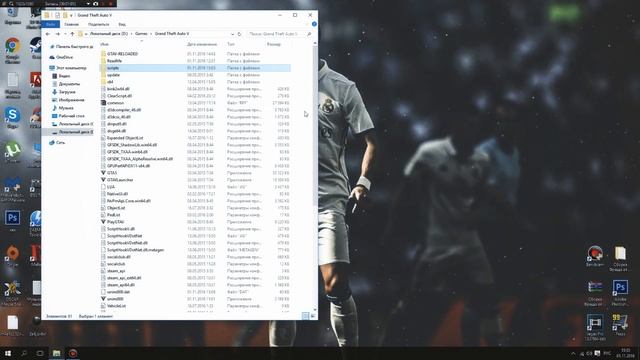Image resolution: width=640 pixels, height=360 pixels.
Task: Sort by Дата изменения column header
Action: [x=202, y=44]
